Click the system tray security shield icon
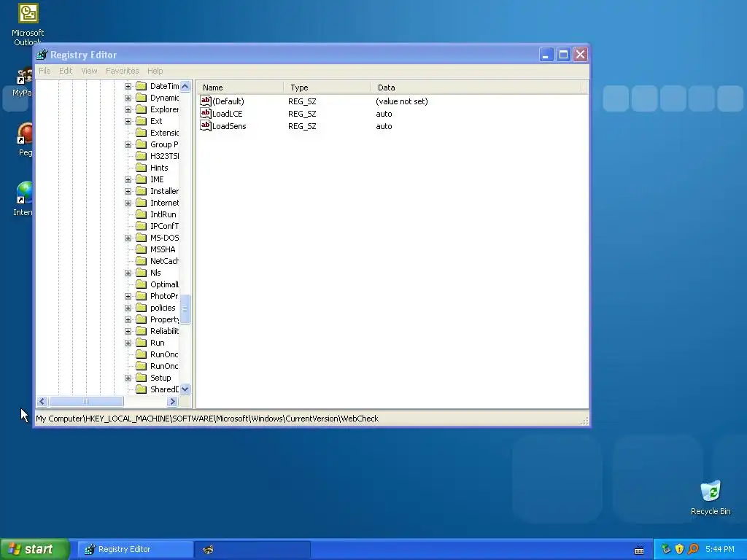The image size is (747, 560). point(679,549)
